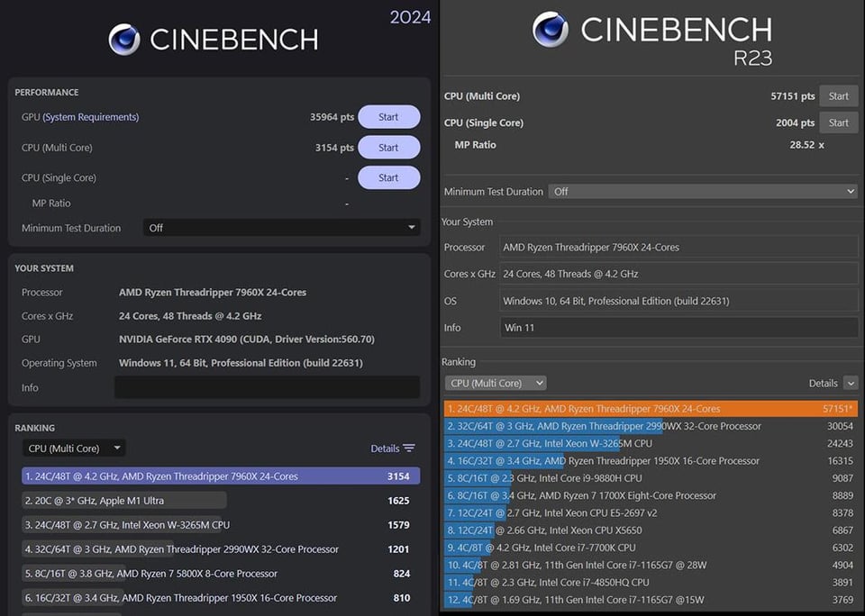Screen dimensions: 865x616
Task: Open Minimum Test Duration dropdown in Cinebench 2024
Action: coord(281,228)
